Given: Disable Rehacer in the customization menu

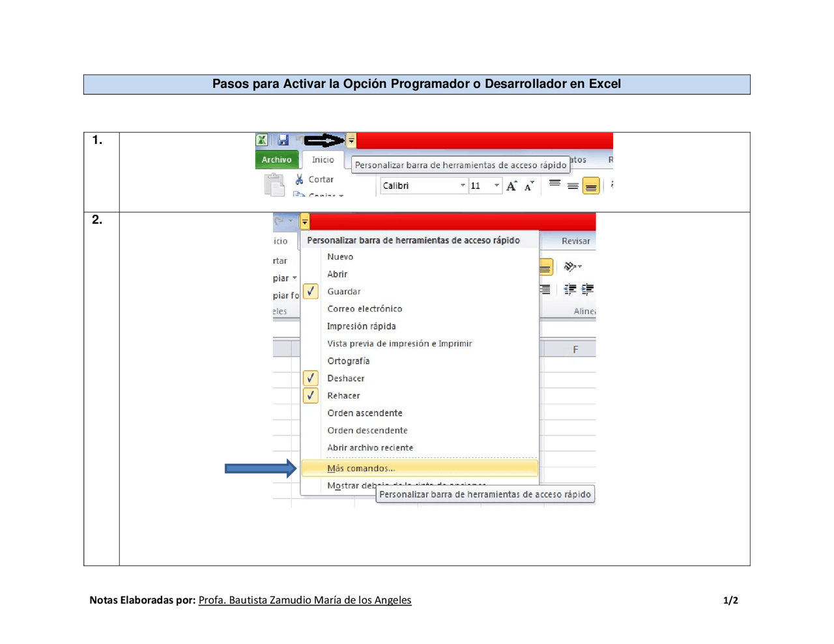Looking at the screenshot, I should [x=311, y=395].
